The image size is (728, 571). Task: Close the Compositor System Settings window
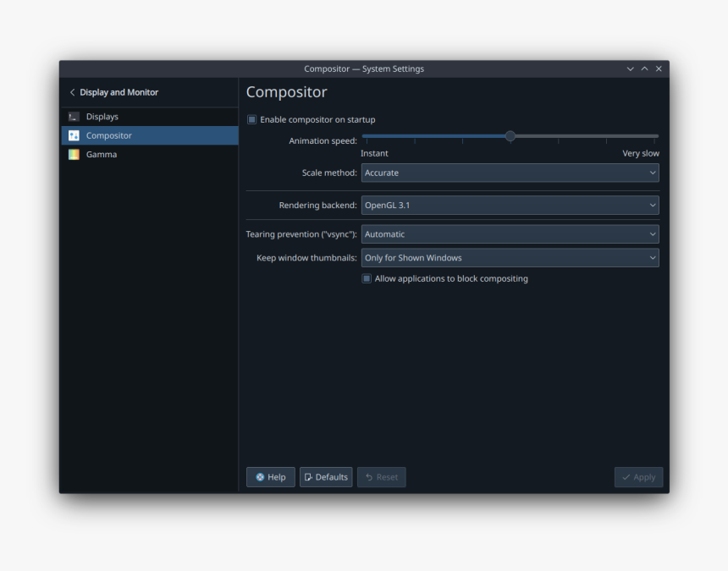(x=659, y=69)
